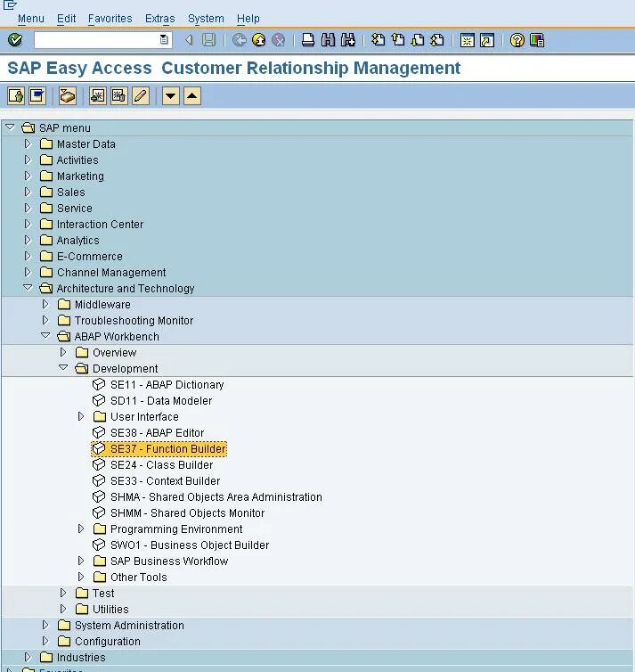Open the Extras menu

(x=159, y=19)
